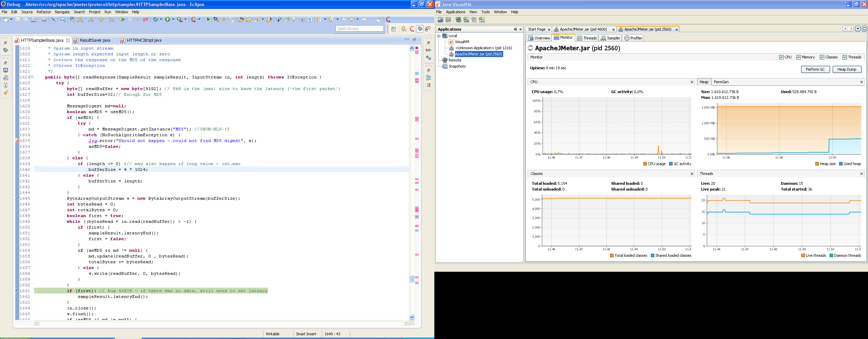
Task: Click the Heap Dump button
Action: (x=847, y=69)
